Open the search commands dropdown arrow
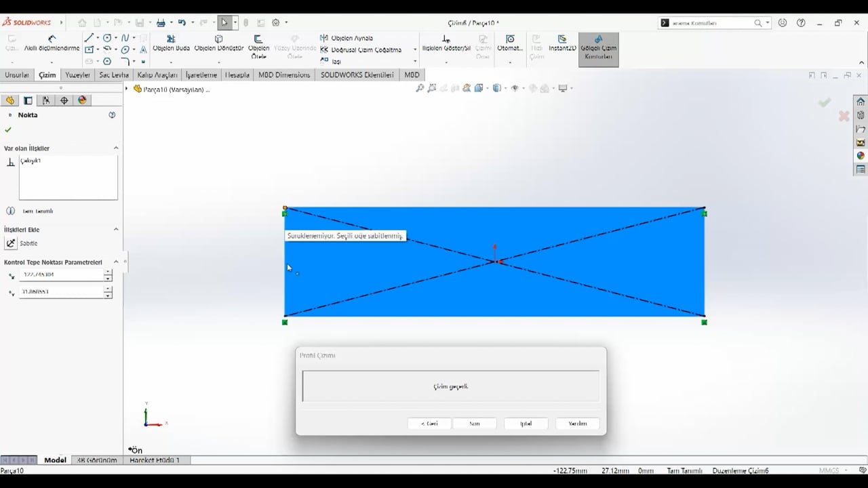The image size is (868, 488). (x=768, y=23)
